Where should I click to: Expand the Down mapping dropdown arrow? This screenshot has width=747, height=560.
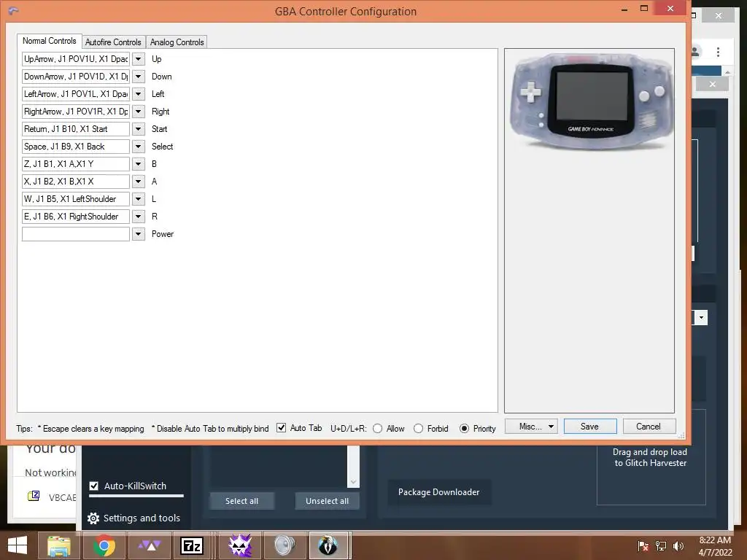point(138,77)
